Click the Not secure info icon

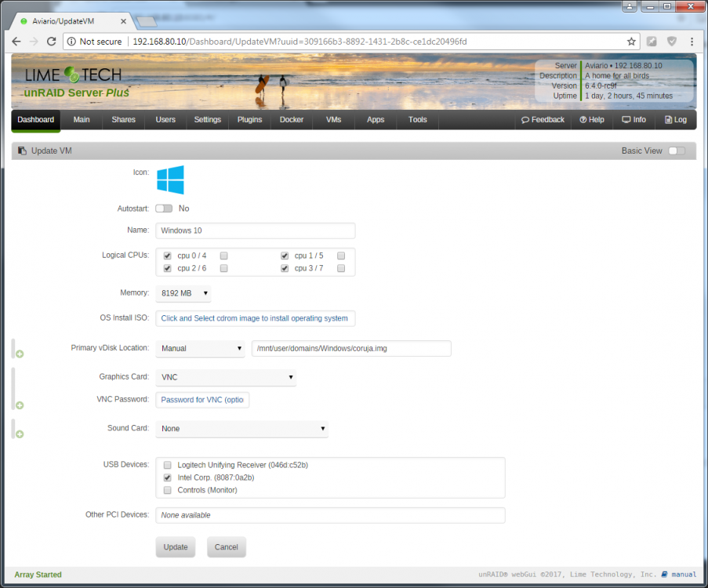tap(71, 42)
